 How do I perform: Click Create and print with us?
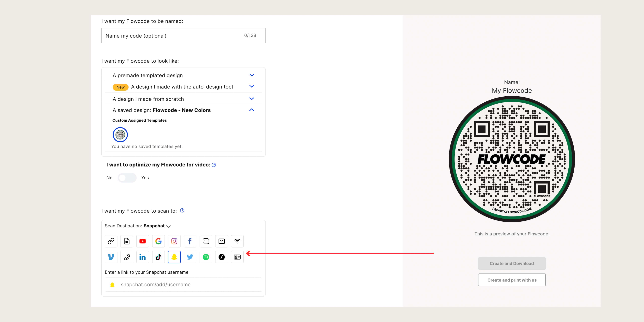point(511,280)
